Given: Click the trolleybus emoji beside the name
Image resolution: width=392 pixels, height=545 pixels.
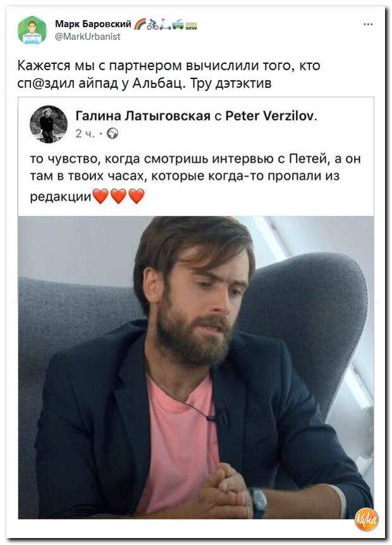Looking at the screenshot, I should [x=178, y=24].
